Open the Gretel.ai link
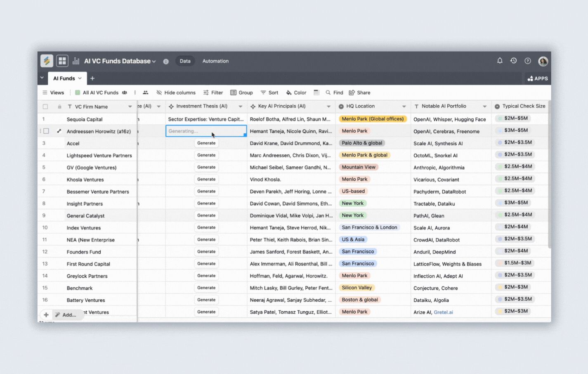The width and height of the screenshot is (588, 374). point(443,312)
